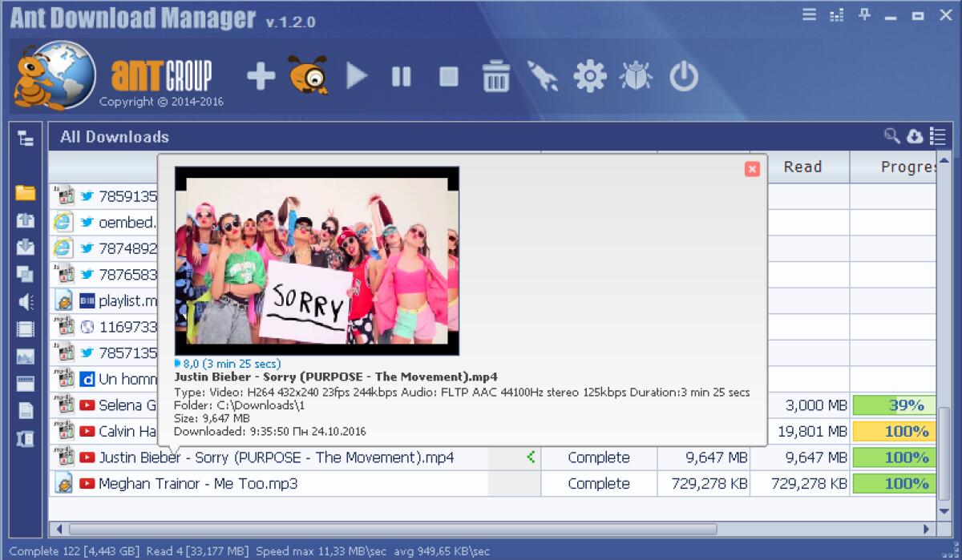Open the ant grabber tool
962x560 pixels.
tap(308, 77)
